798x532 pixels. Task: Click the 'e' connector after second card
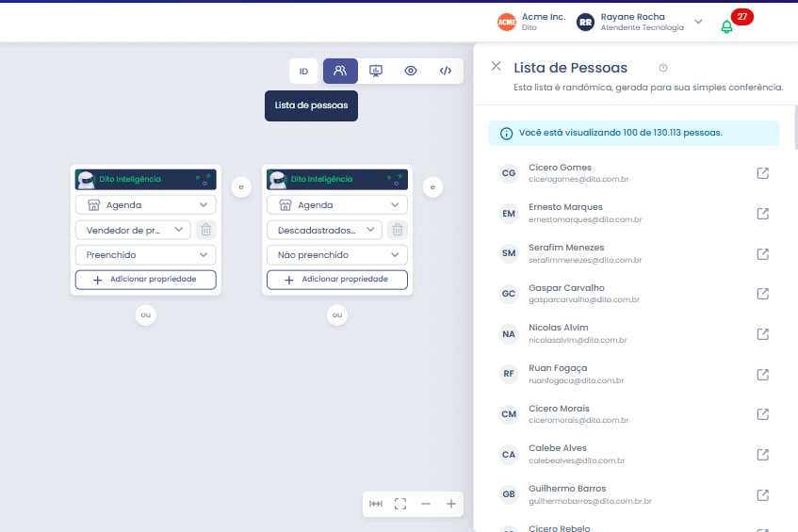432,186
